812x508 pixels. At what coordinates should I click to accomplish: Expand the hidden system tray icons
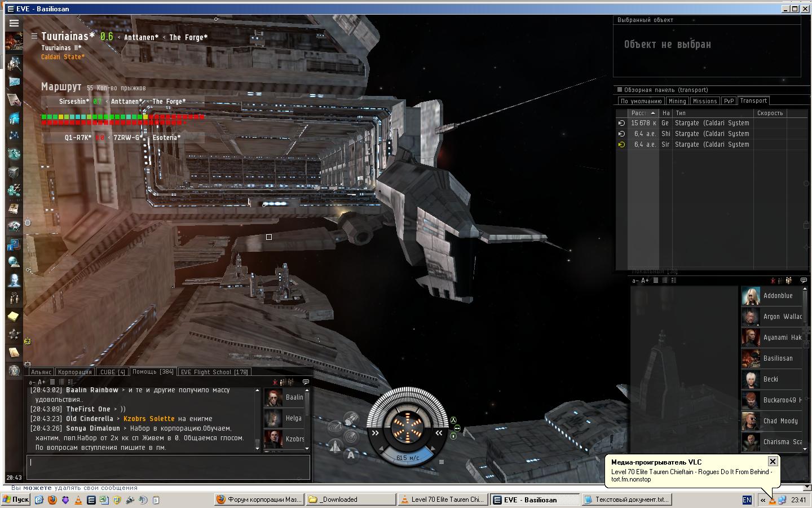763,500
